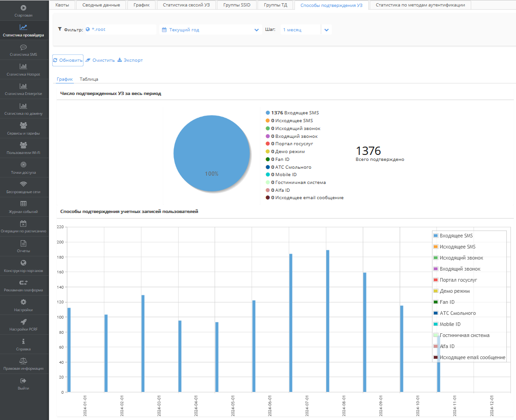Viewport: 516px width, 420px height.
Task: Open Настройки PCRF rocket icon
Action: tap(24, 321)
